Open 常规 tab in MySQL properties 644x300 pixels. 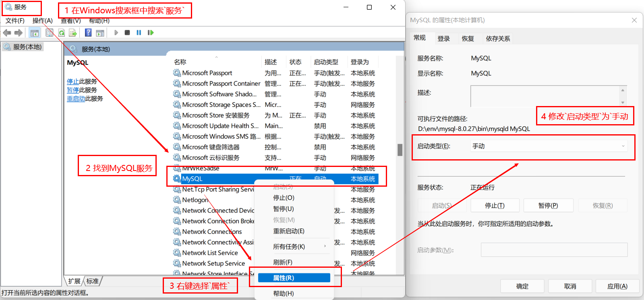[x=419, y=37]
